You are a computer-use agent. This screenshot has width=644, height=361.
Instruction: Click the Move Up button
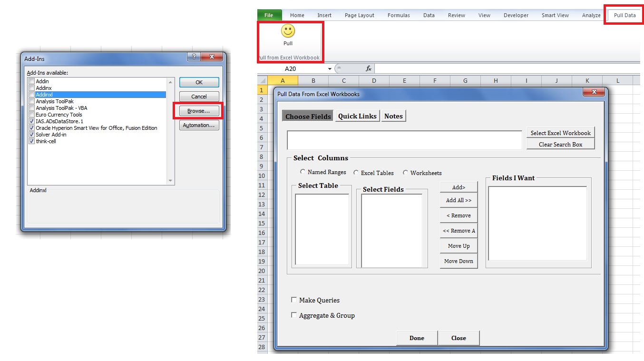coord(459,246)
